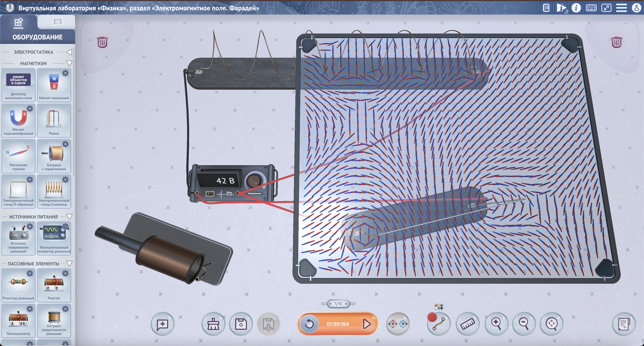Reset the simulation timer
644x346 pixels.
[309, 324]
